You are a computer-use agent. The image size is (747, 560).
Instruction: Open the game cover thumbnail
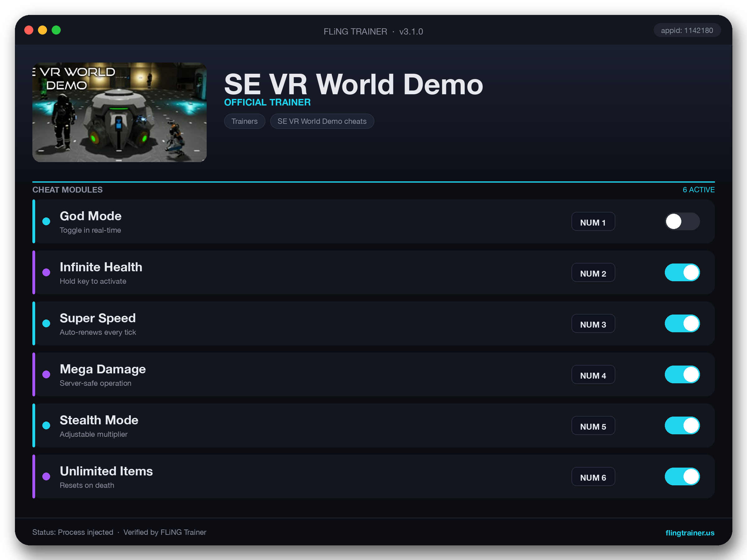[x=119, y=112]
